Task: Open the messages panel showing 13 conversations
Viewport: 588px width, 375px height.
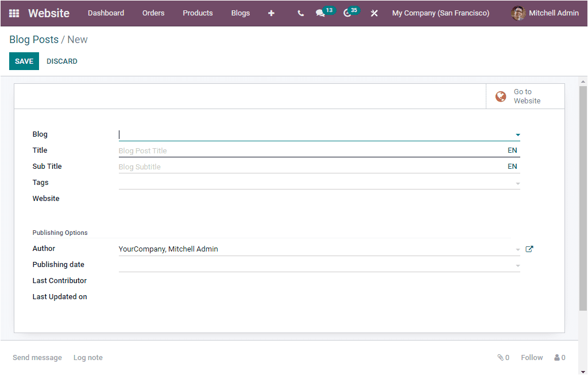Action: coord(322,13)
